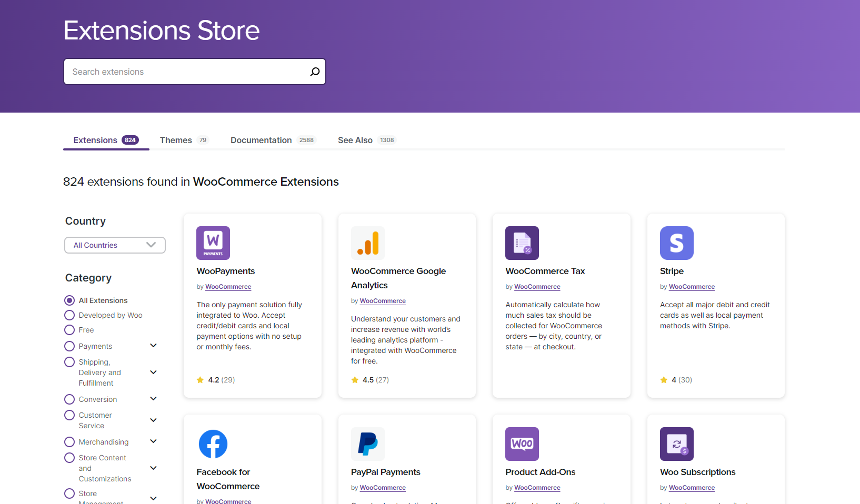Select Shipping, Delivery and Fulfillment radio
Image resolution: width=860 pixels, height=504 pixels.
coord(69,362)
